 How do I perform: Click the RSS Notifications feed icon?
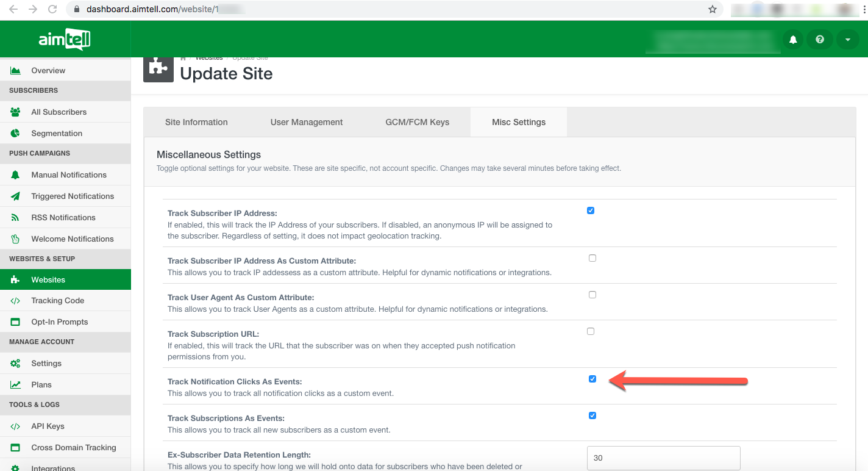15,218
